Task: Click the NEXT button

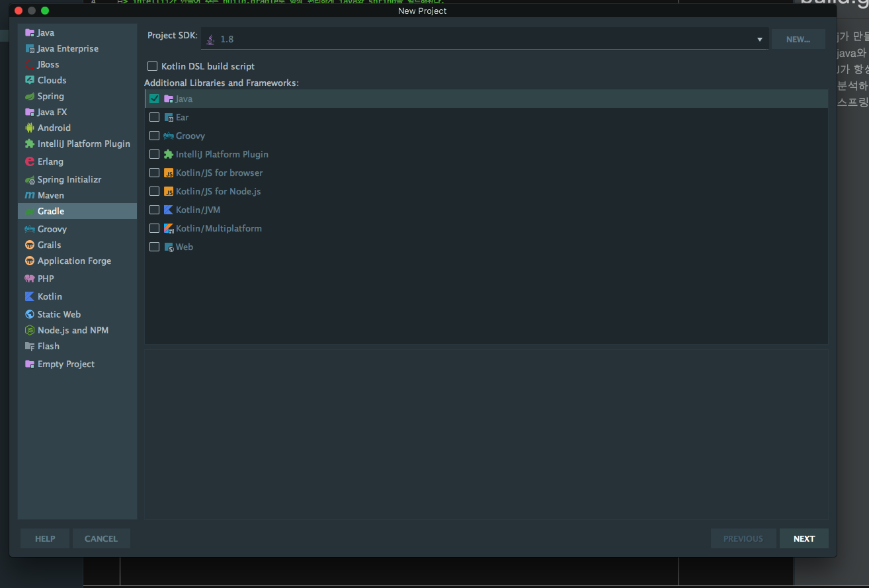Action: click(x=804, y=538)
